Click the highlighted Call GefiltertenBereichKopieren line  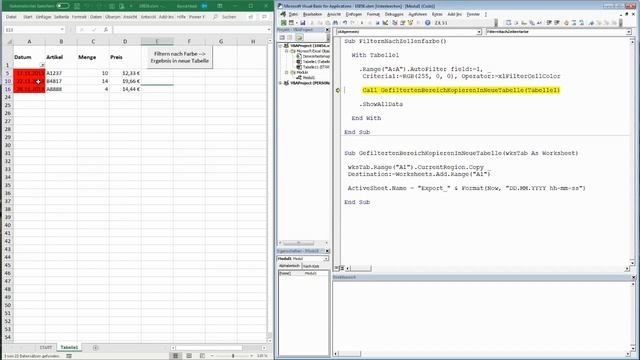(x=461, y=90)
